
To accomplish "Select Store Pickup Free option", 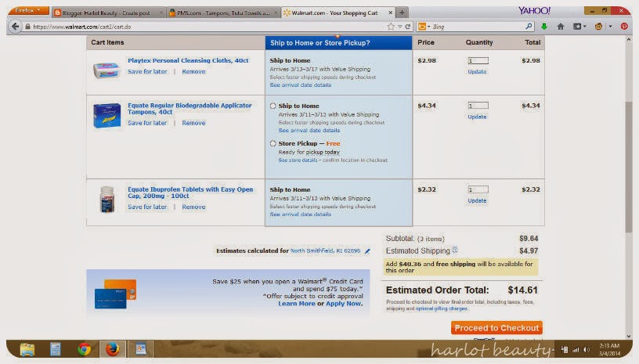I will click(273, 144).
